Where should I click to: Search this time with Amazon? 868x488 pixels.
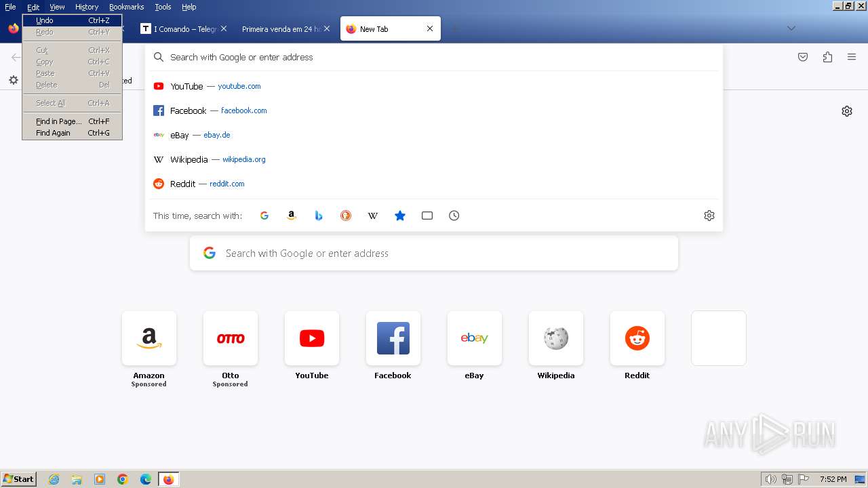point(292,216)
